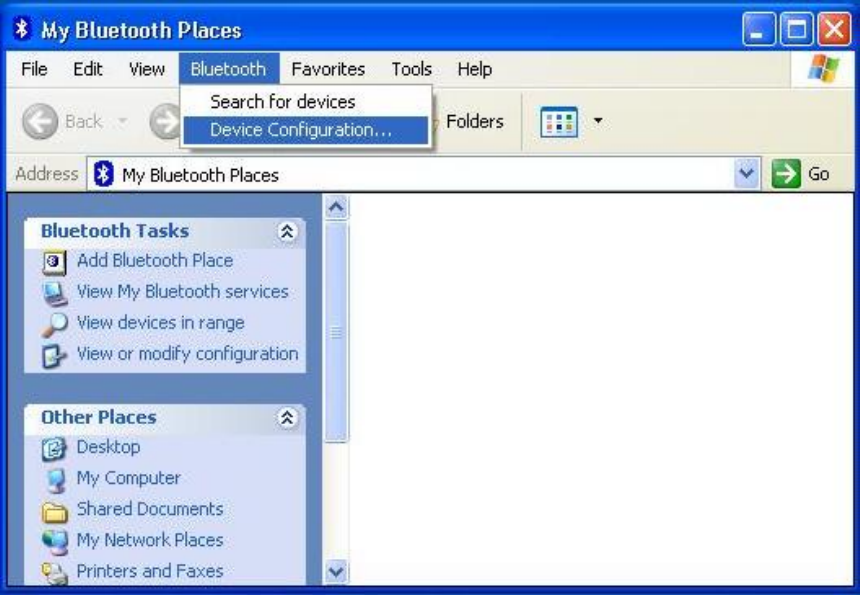Click the Printers and Faxes icon
Screen dimensions: 860x595
[x=55, y=573]
